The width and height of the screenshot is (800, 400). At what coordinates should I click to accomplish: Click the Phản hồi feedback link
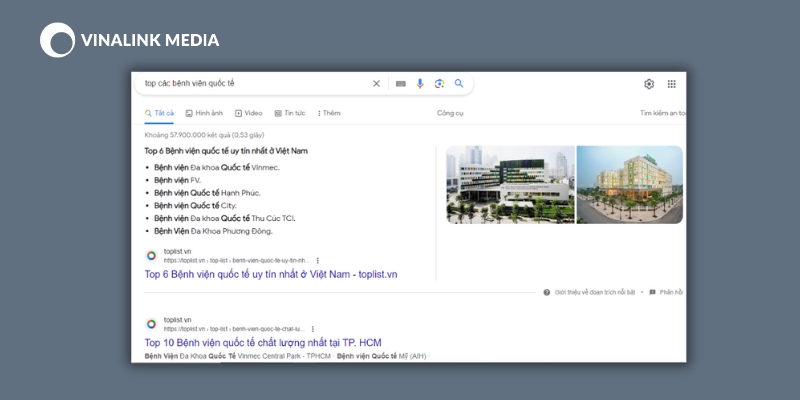click(671, 292)
